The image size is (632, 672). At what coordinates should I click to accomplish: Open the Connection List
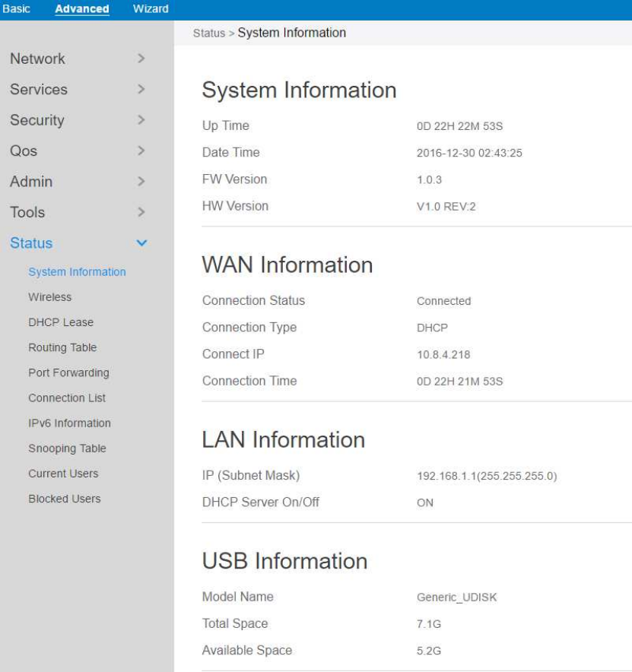click(67, 398)
